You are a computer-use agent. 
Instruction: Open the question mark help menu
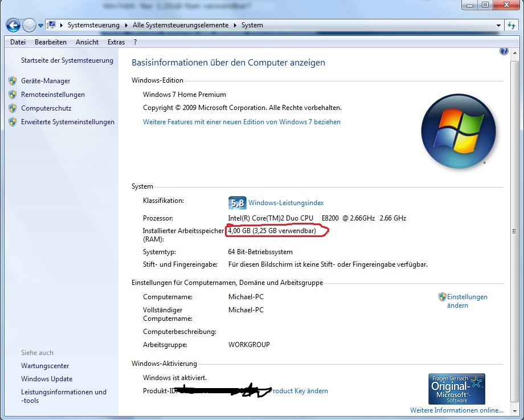(135, 42)
